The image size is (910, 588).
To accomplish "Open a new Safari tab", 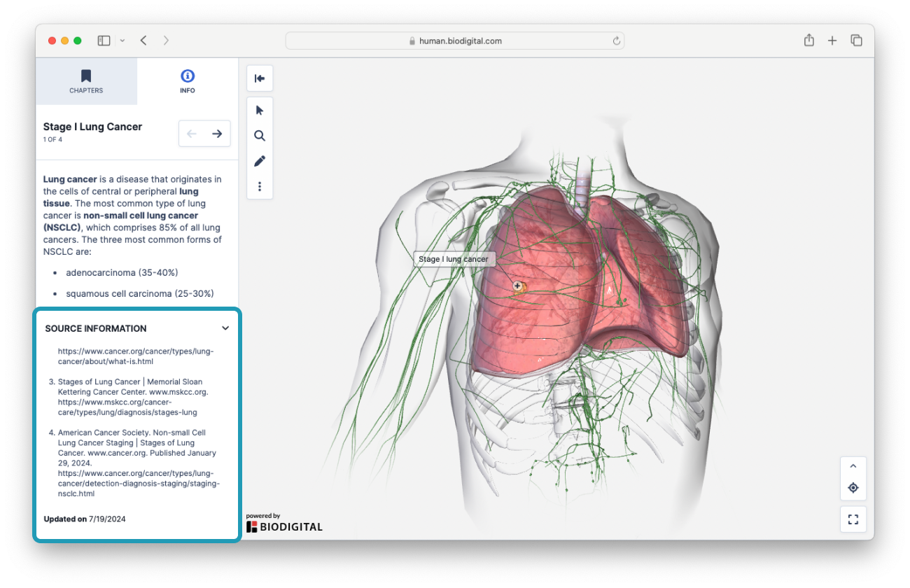I will (x=832, y=41).
